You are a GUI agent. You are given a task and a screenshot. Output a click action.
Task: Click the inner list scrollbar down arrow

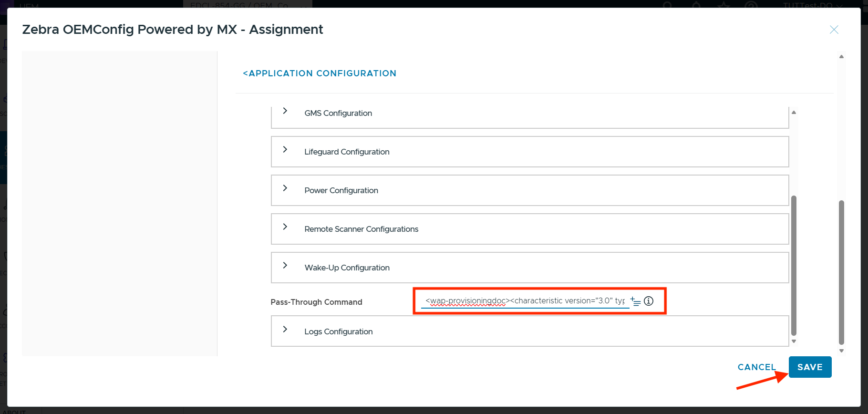pyautogui.click(x=794, y=341)
